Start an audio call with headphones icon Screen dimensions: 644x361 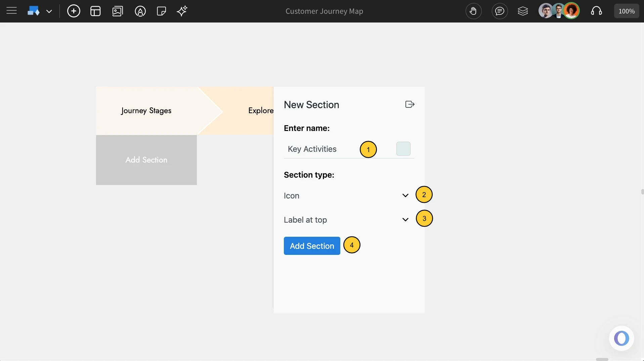pyautogui.click(x=596, y=11)
